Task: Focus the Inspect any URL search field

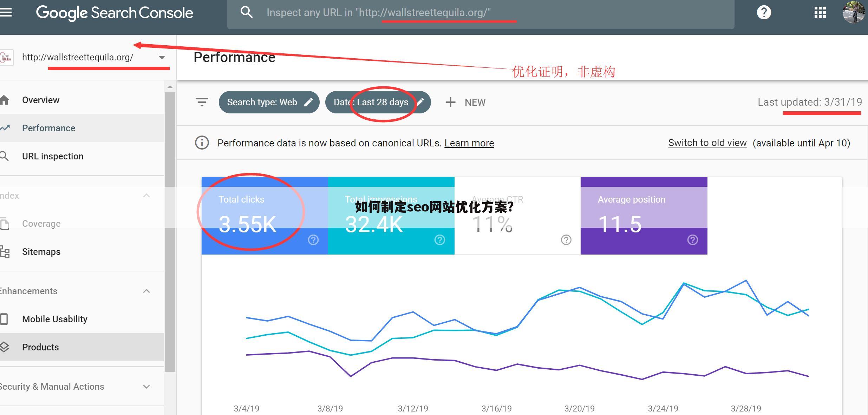Action: point(481,14)
